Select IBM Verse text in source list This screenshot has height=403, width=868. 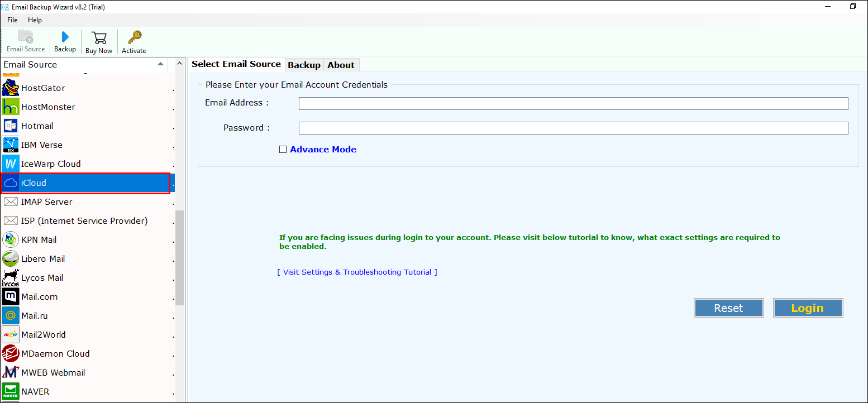(x=42, y=145)
